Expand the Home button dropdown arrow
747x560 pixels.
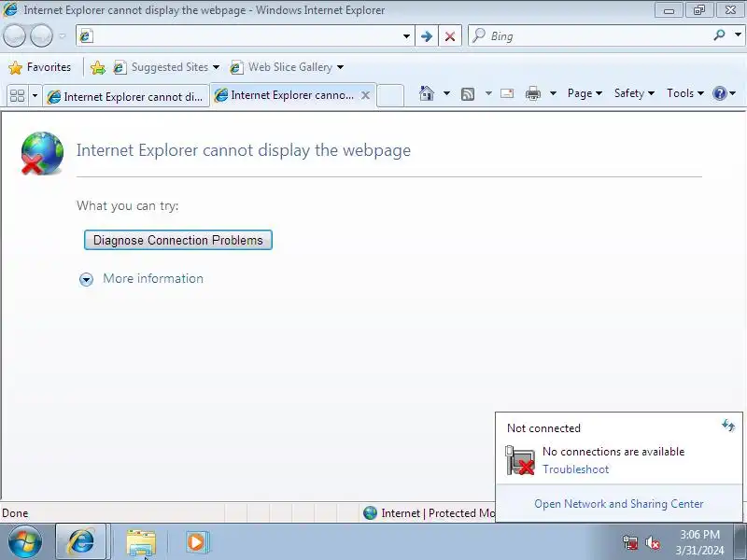(x=446, y=93)
